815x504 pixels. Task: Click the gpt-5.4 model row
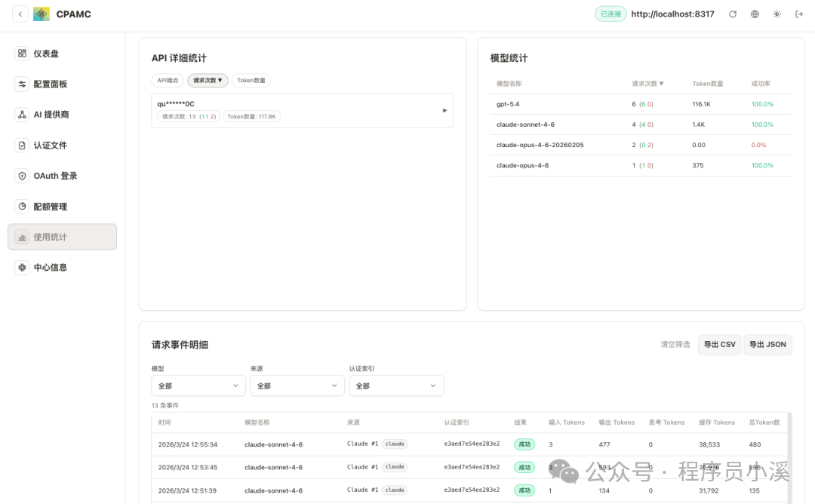click(x=641, y=104)
